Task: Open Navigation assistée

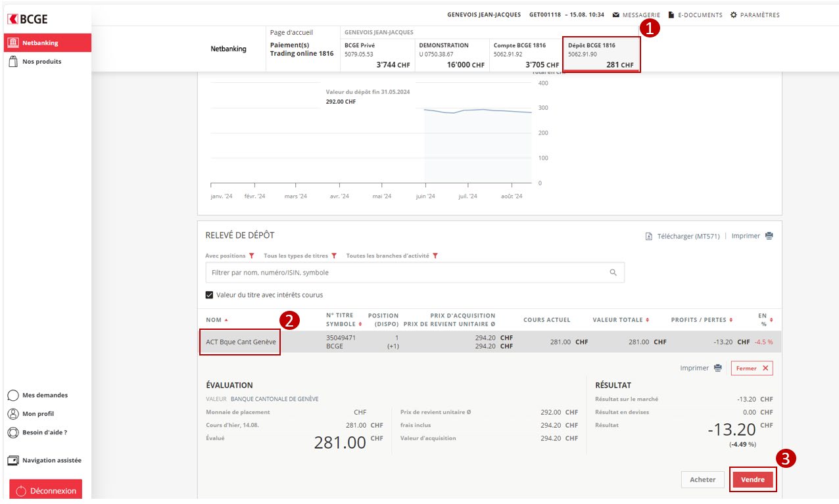Action: point(45,461)
